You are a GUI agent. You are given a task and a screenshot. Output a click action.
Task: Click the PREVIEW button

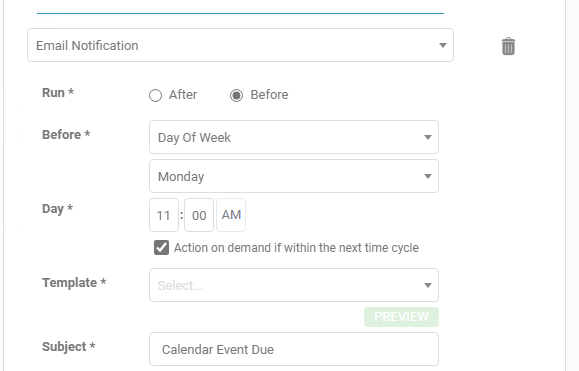(x=401, y=317)
